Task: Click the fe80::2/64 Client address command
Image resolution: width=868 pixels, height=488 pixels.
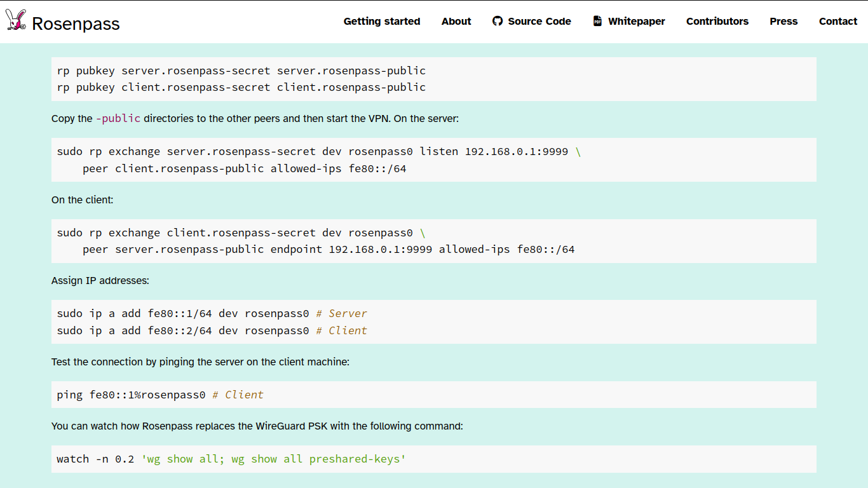Action: (x=212, y=330)
